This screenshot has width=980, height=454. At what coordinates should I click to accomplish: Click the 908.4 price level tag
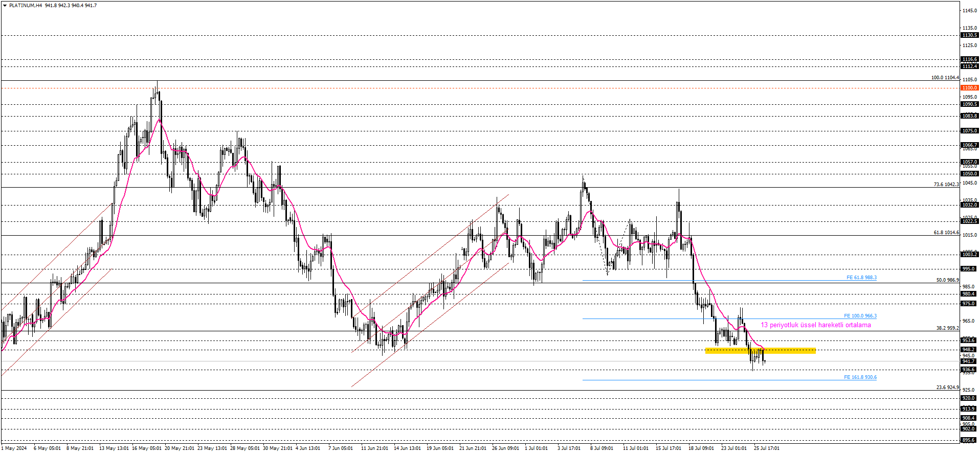pos(969,418)
